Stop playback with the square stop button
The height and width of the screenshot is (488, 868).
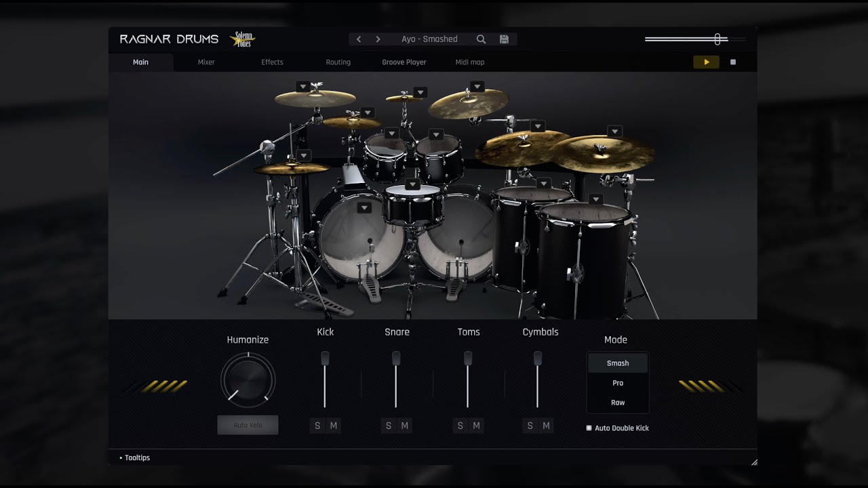[x=732, y=62]
